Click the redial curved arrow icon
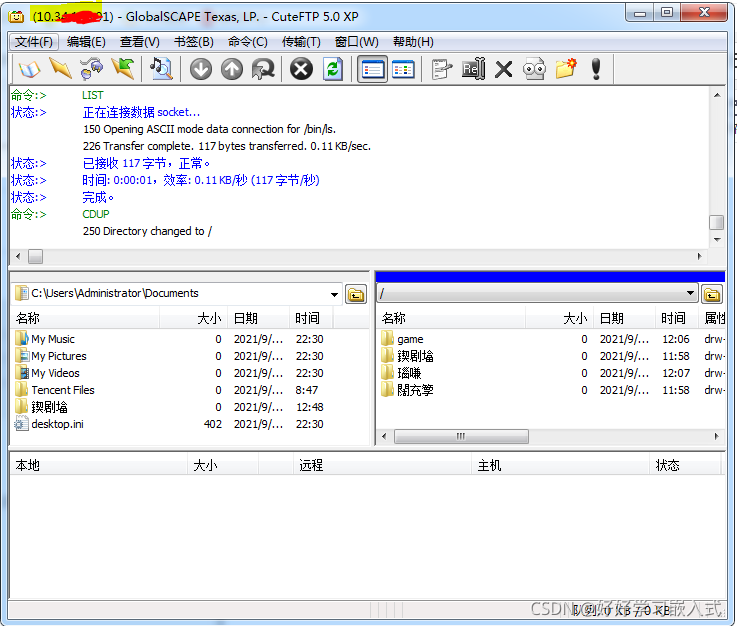The image size is (737, 626). pyautogui.click(x=263, y=70)
